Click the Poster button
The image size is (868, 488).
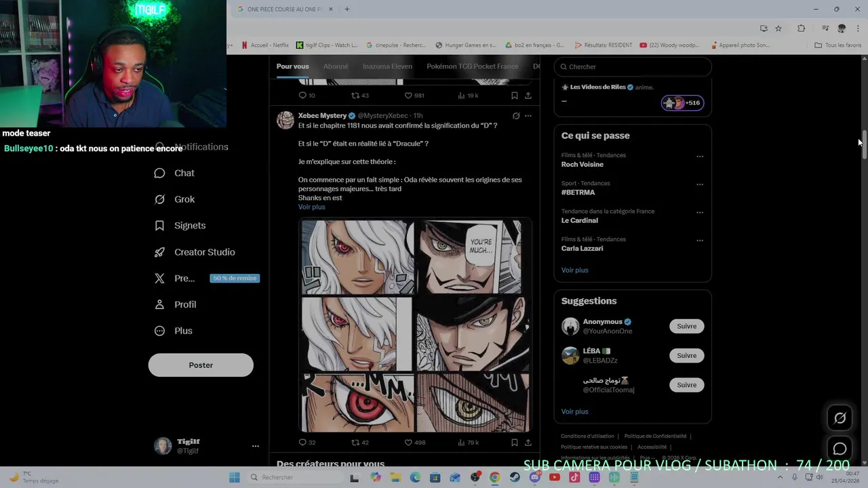(x=201, y=365)
